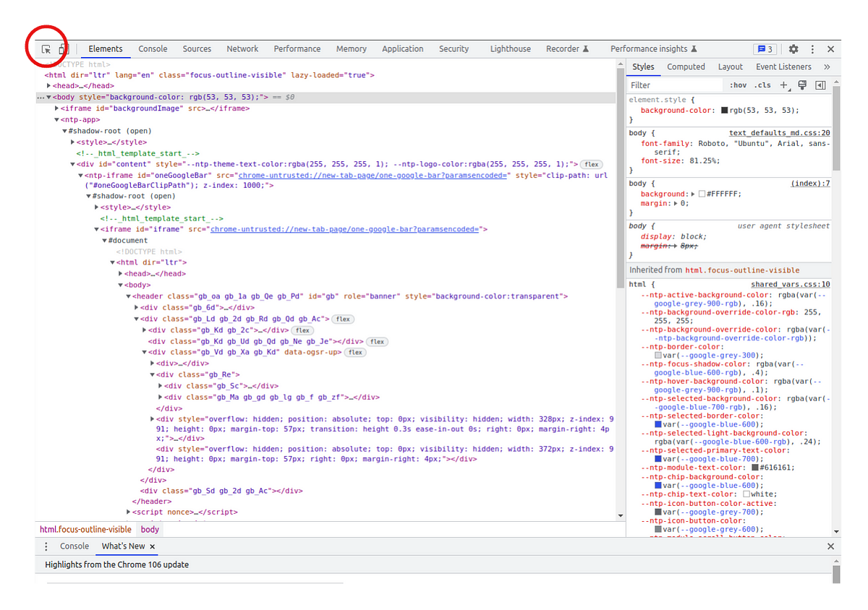The width and height of the screenshot is (868, 610).
Task: Expand the iframe backgroundImage node
Action: (57, 108)
